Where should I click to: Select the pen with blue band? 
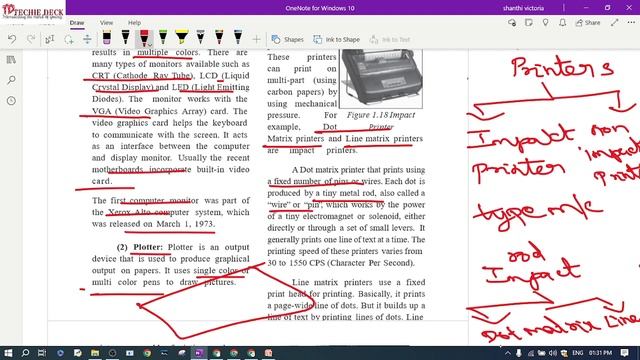[x=238, y=38]
